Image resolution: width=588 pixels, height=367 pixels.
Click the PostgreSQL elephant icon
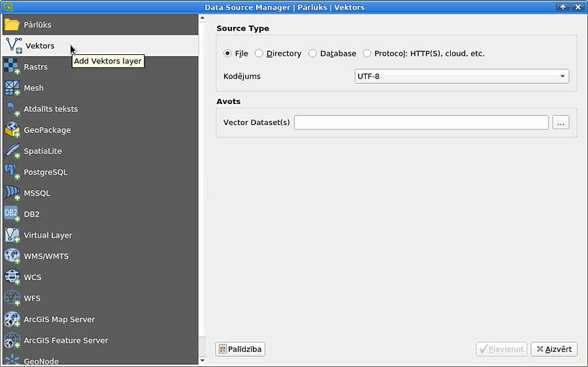[x=12, y=172]
